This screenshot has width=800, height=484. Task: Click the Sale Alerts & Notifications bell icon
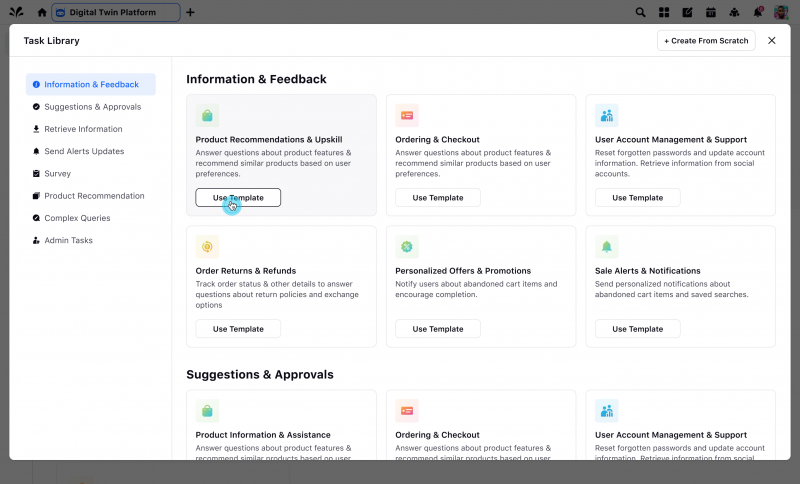pyautogui.click(x=606, y=246)
